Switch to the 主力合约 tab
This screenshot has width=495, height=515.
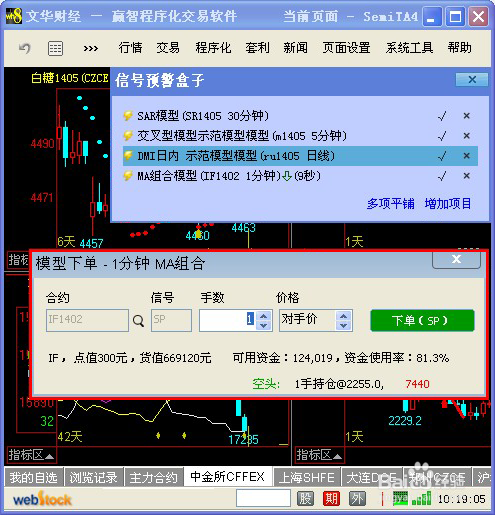point(153,477)
